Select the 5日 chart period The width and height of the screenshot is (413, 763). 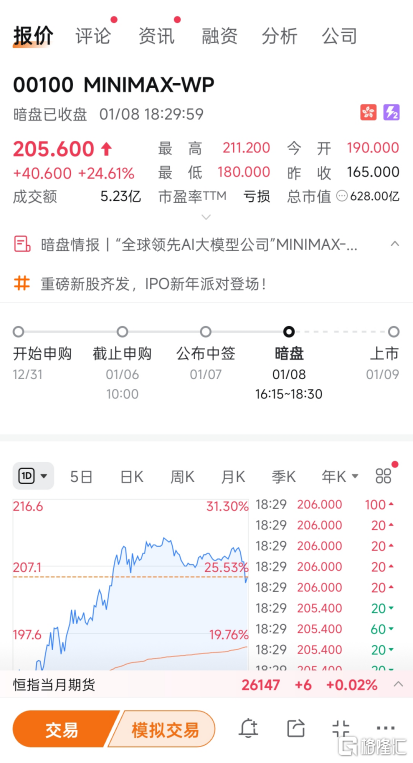coord(81,476)
